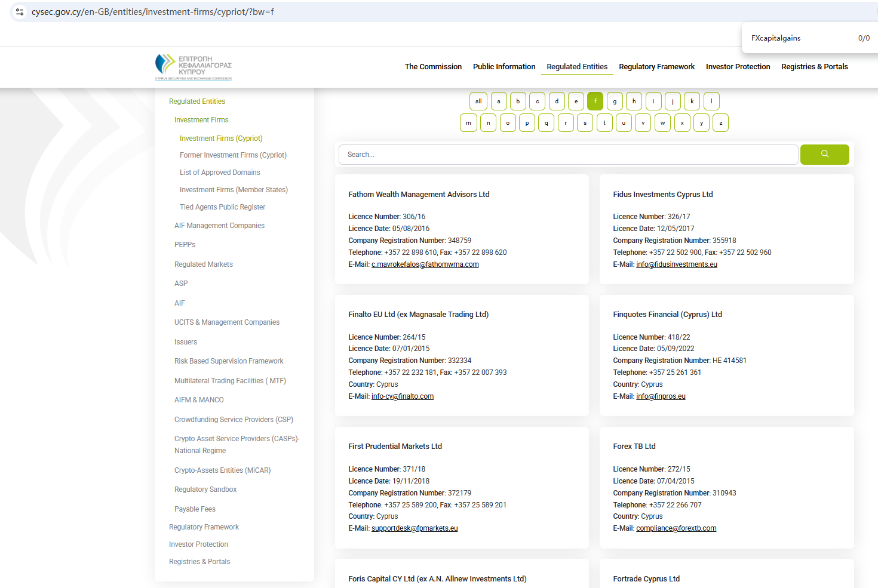The width and height of the screenshot is (878, 588).
Task: Click the info@fidusinvestments.eu email link
Action: click(x=676, y=264)
